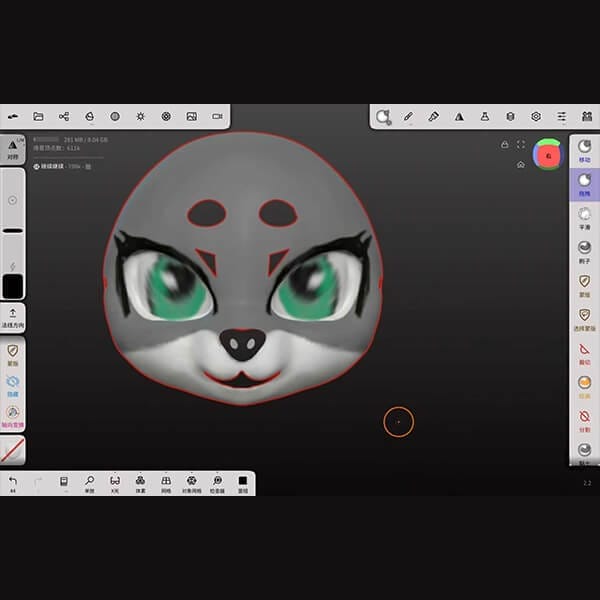Open the Painting pencil menu
The height and width of the screenshot is (600, 600).
tap(408, 116)
